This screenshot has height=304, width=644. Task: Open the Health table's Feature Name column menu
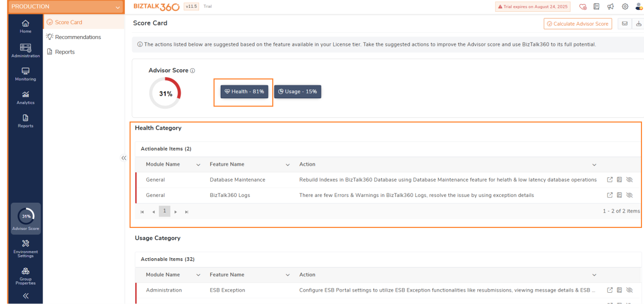(x=288, y=165)
